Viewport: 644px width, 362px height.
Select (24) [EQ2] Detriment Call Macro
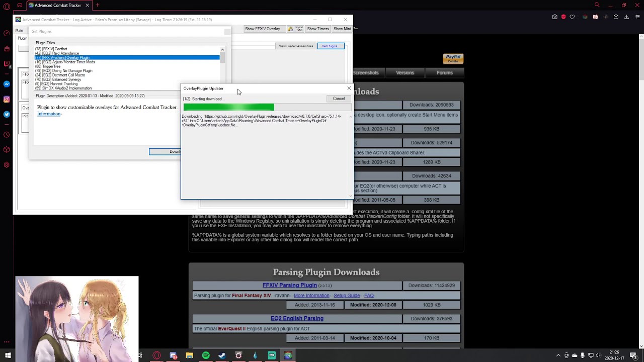(x=127, y=75)
